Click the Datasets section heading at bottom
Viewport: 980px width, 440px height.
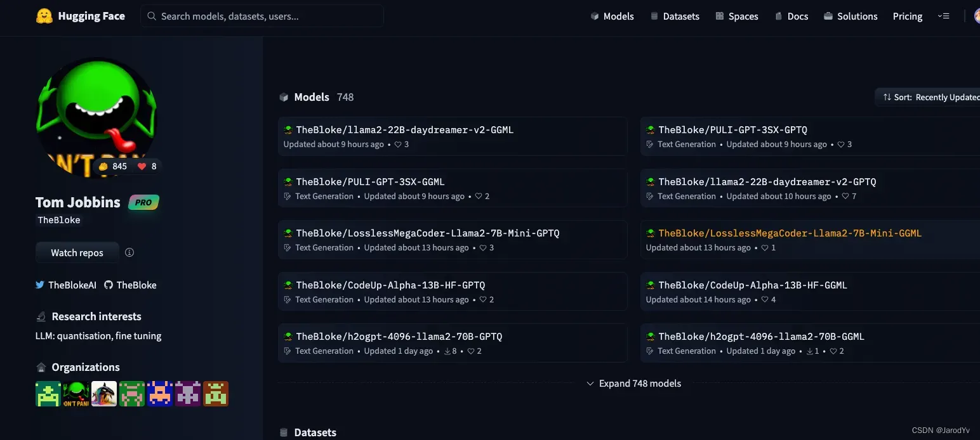click(315, 432)
